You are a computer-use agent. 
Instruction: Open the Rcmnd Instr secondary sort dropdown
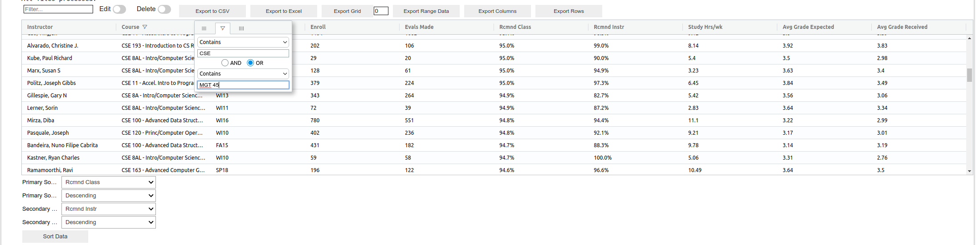pos(109,209)
